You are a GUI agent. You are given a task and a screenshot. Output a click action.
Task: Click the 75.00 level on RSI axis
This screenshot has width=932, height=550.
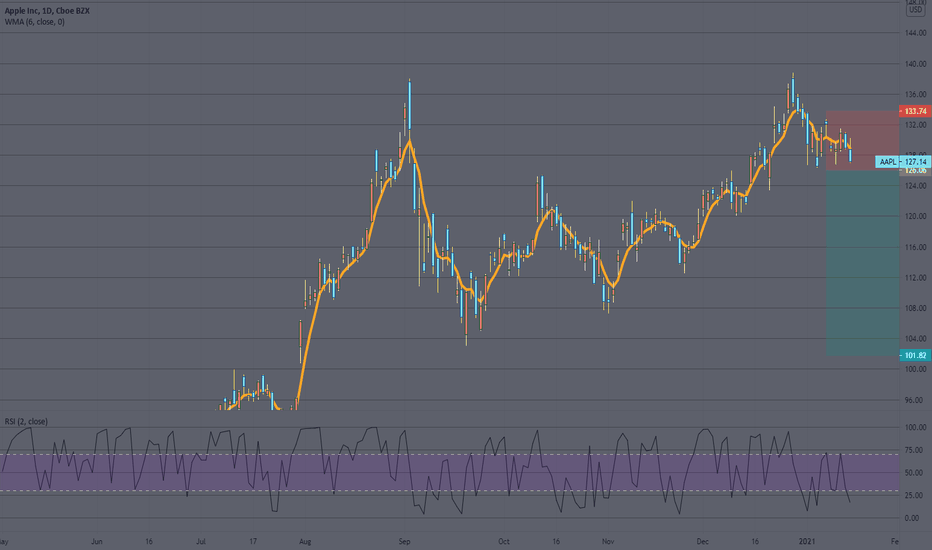point(915,451)
